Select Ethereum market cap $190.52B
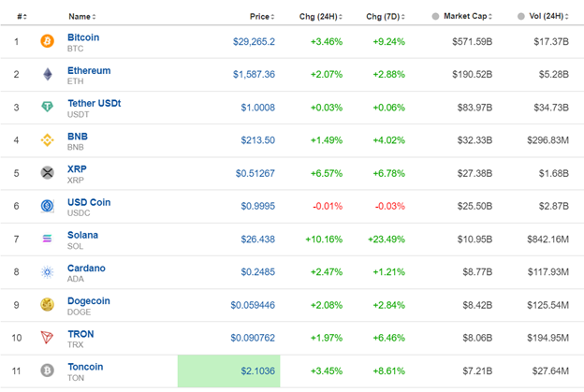The image size is (584, 392). pos(473,74)
